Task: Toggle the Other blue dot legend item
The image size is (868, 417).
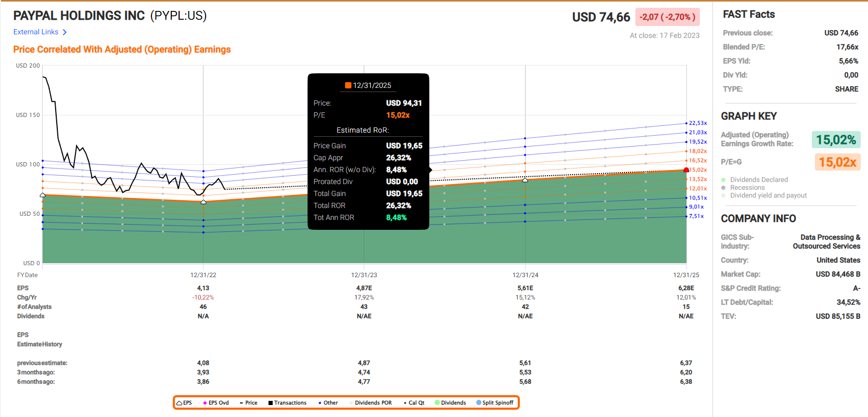Action: pyautogui.click(x=328, y=403)
